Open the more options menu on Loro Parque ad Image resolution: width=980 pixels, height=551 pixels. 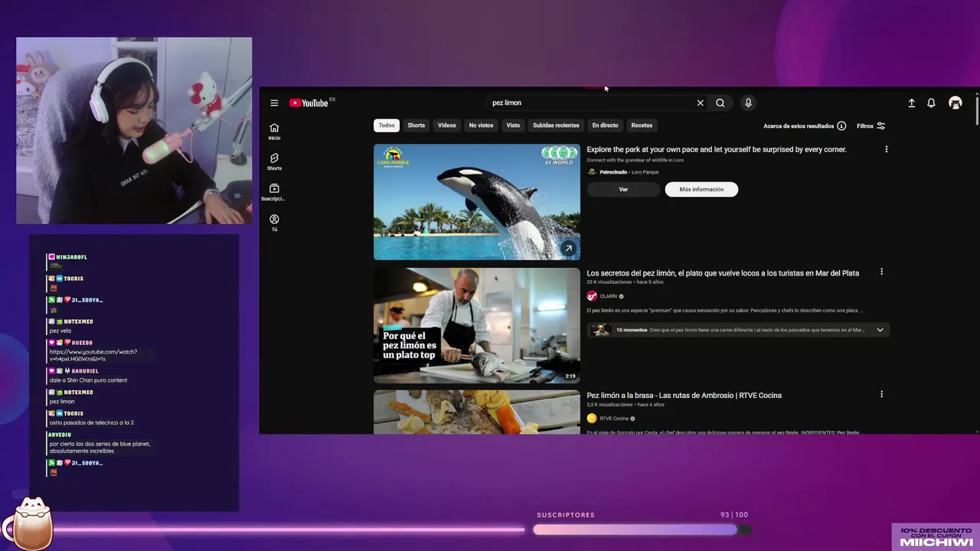[886, 149]
